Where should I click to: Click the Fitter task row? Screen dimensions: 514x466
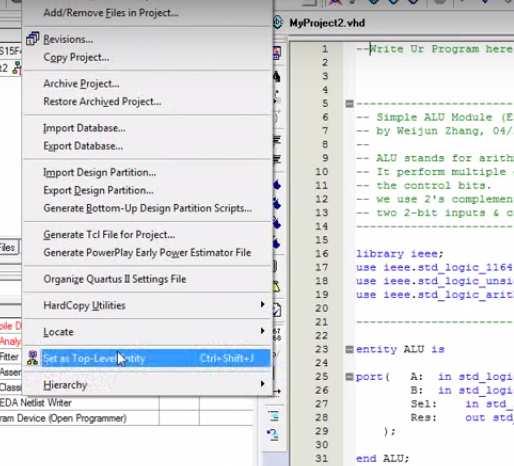click(11, 357)
